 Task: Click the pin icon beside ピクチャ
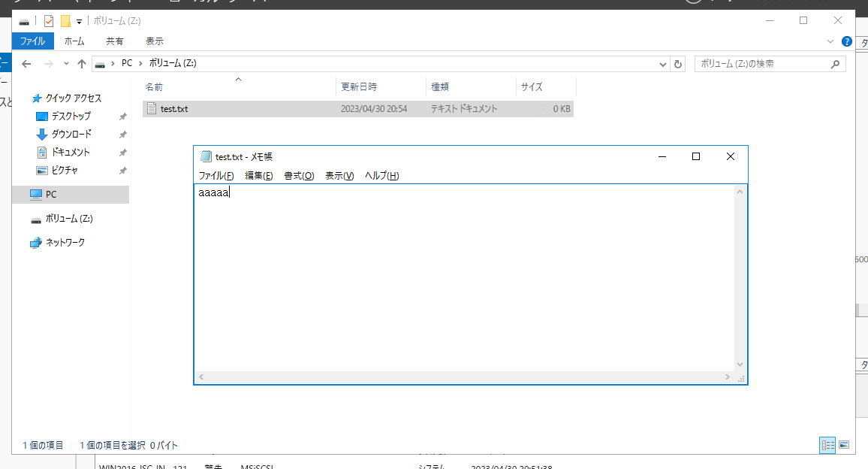coord(123,171)
